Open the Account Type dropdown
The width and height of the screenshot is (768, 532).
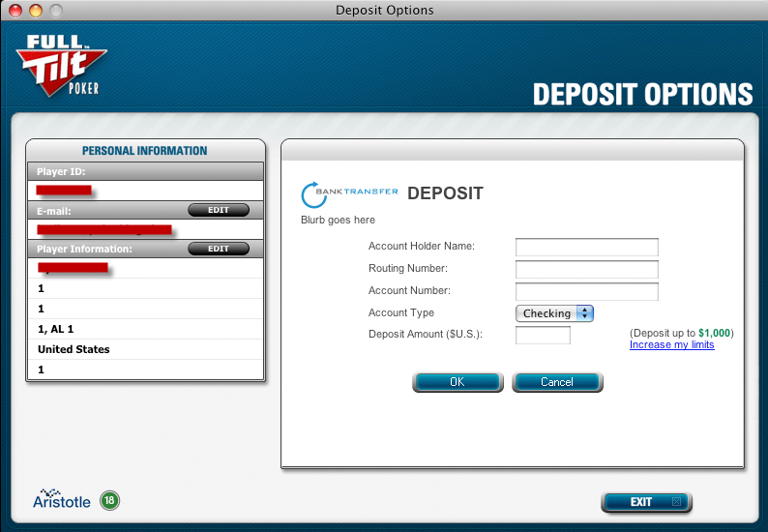point(554,313)
